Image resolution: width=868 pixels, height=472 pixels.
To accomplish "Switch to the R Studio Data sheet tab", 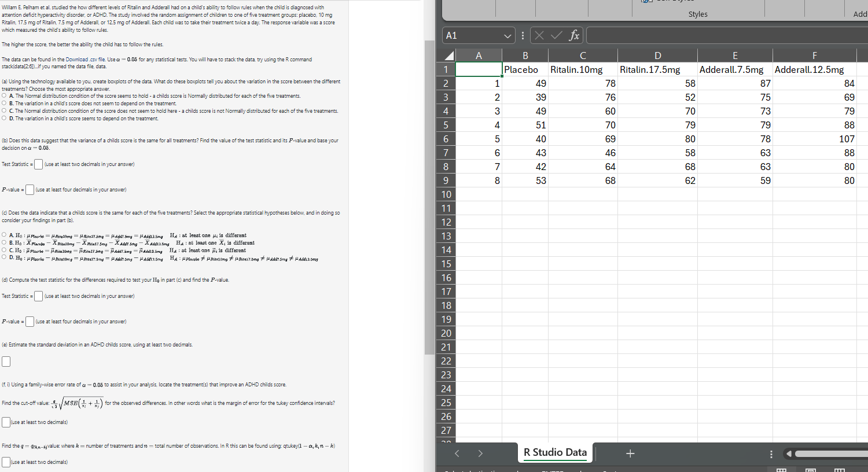I will (554, 453).
